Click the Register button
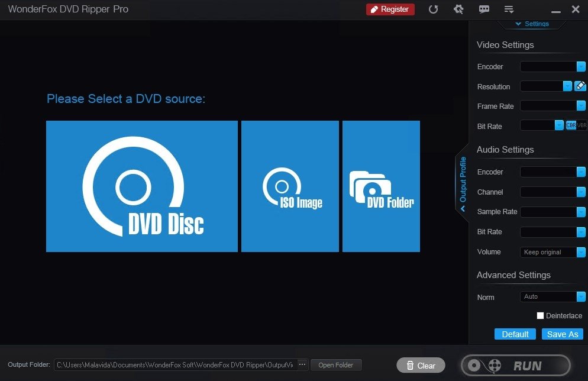Screen dimensions: 588x381 [390, 9]
